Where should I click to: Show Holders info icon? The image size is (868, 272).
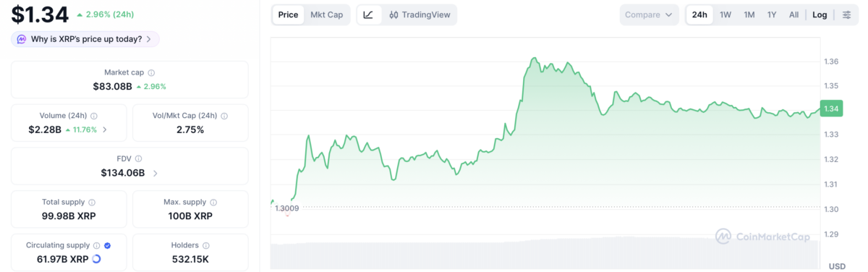pyautogui.click(x=206, y=245)
